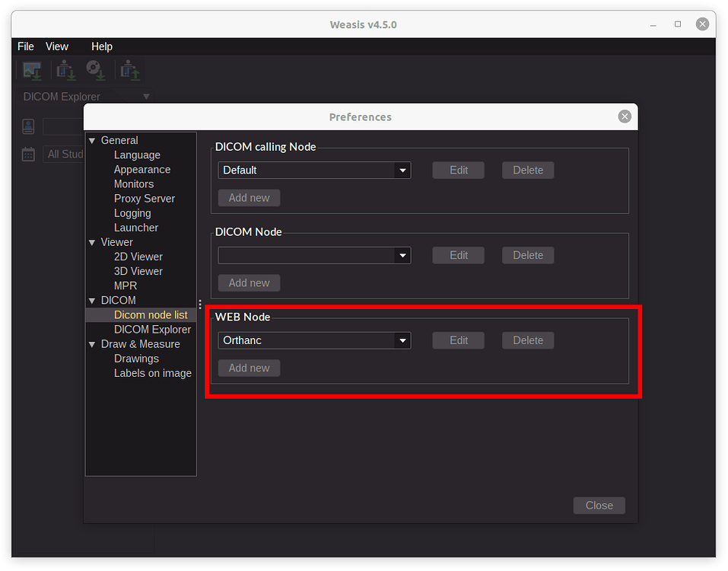Select Language in preferences tree

tap(137, 155)
